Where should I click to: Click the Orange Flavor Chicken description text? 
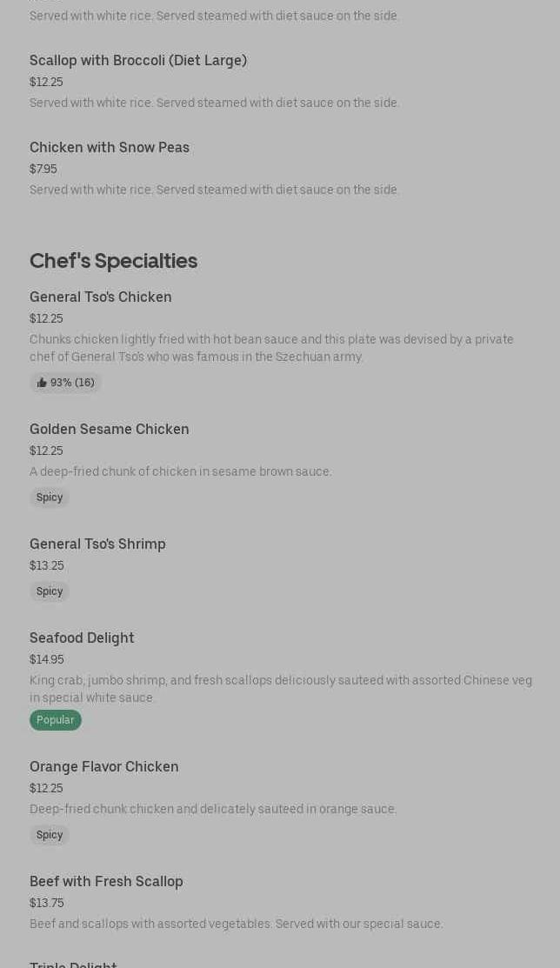[x=213, y=810]
